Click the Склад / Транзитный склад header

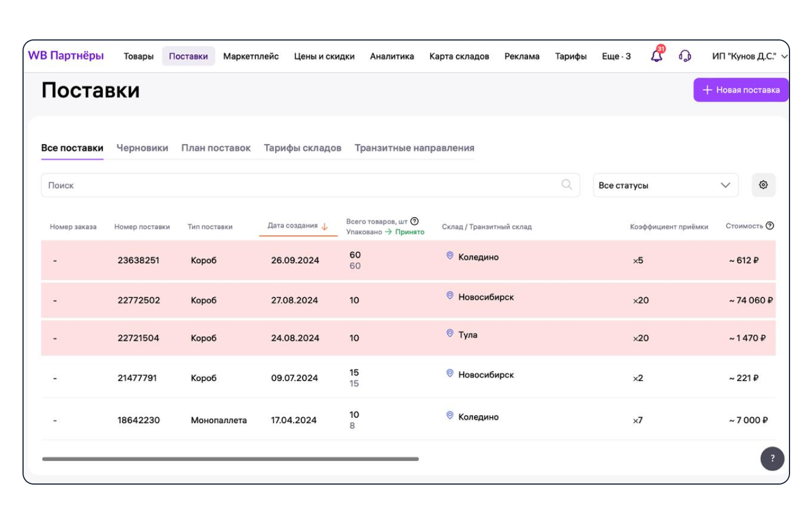click(x=486, y=227)
